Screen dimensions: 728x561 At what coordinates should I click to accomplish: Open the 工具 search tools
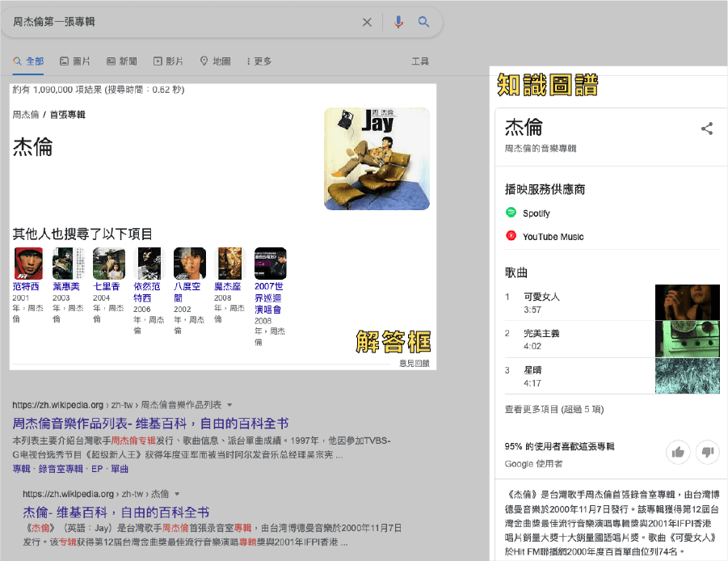(420, 61)
